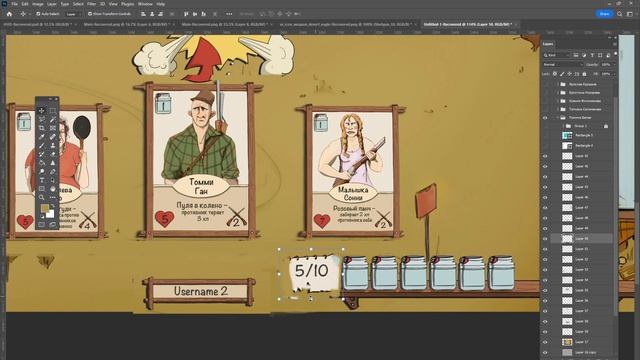
Task: Select the Pen tool
Action: coord(53,171)
